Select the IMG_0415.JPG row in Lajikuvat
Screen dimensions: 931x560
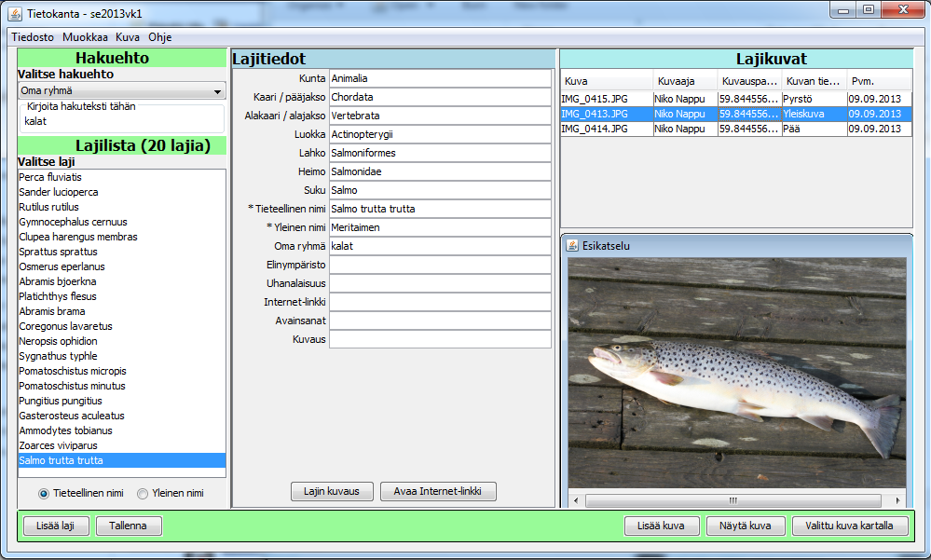coord(606,98)
